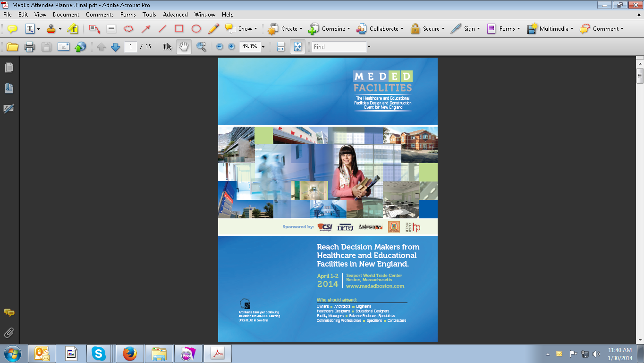Open the zoom percentage dropdown arrow
The height and width of the screenshot is (363, 644).
[263, 47]
